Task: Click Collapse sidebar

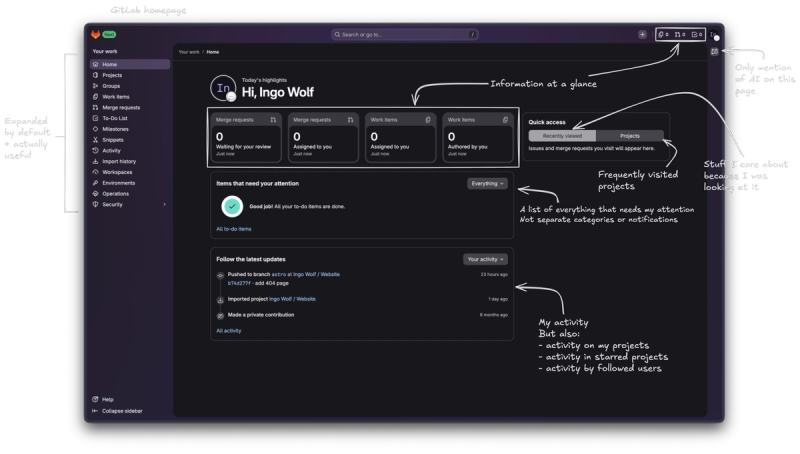Action: point(117,411)
